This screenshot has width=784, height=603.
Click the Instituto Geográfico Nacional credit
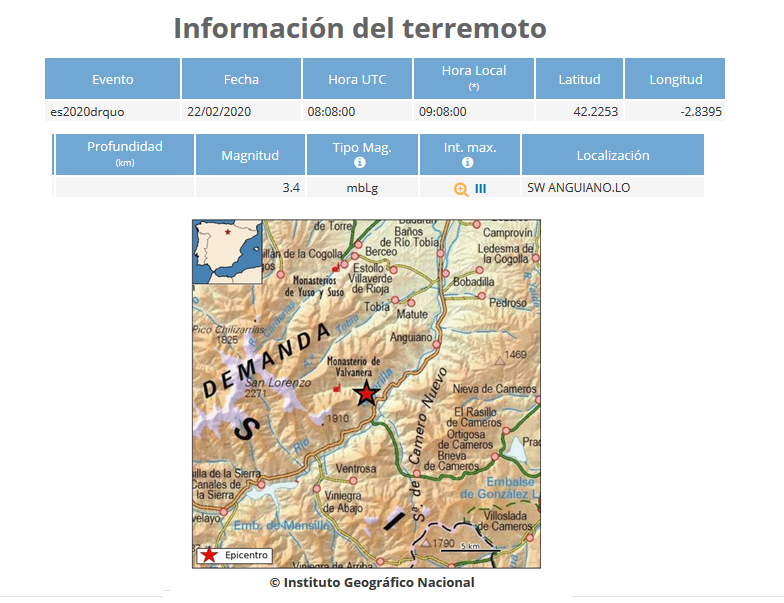(x=372, y=582)
